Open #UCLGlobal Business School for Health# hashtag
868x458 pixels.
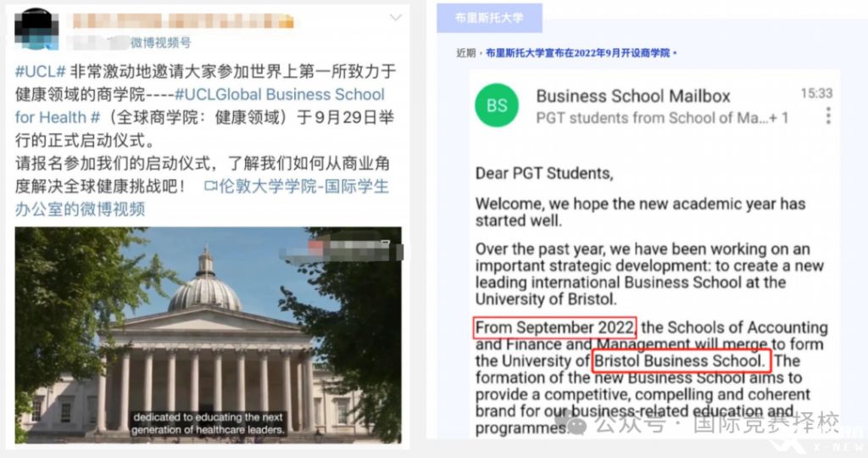(x=200, y=106)
